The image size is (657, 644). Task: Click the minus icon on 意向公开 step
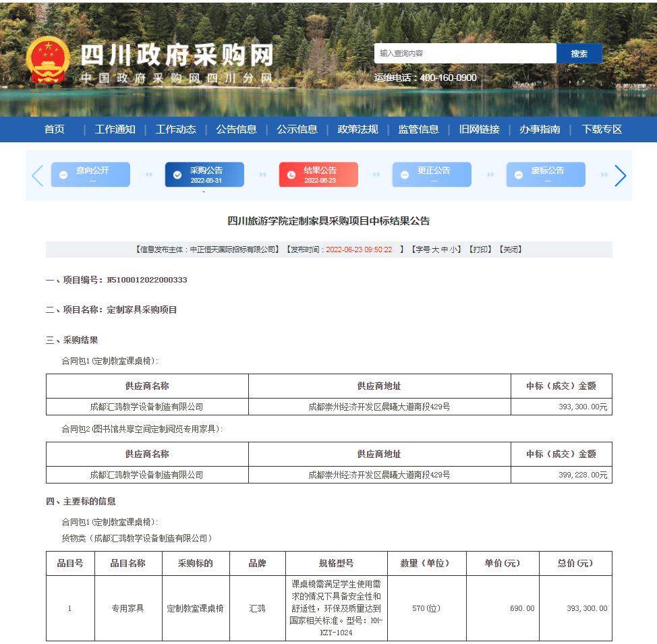coord(63,175)
